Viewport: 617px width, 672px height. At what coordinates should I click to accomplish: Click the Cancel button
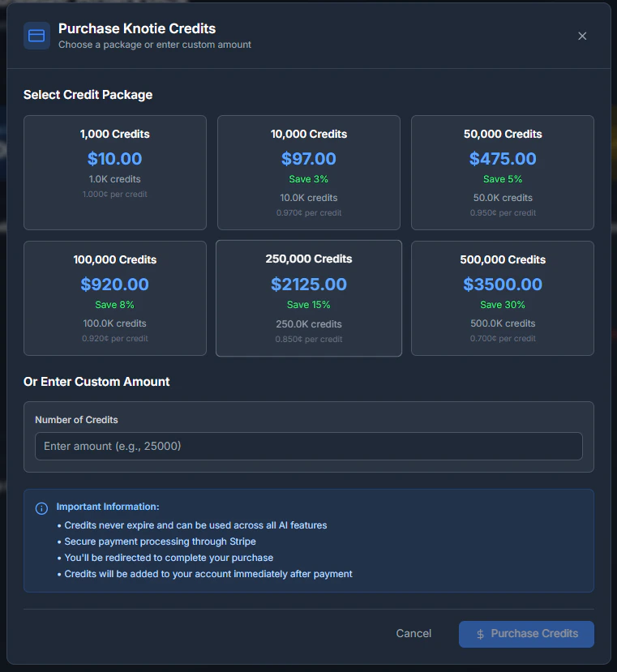pyautogui.click(x=413, y=634)
